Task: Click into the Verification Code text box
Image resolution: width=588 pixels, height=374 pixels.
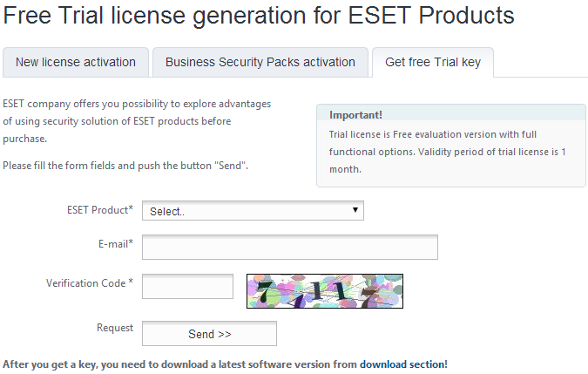Action: [187, 287]
